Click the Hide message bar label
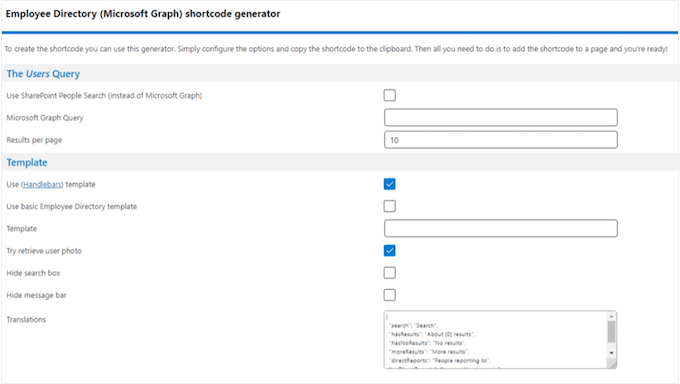 (x=36, y=295)
